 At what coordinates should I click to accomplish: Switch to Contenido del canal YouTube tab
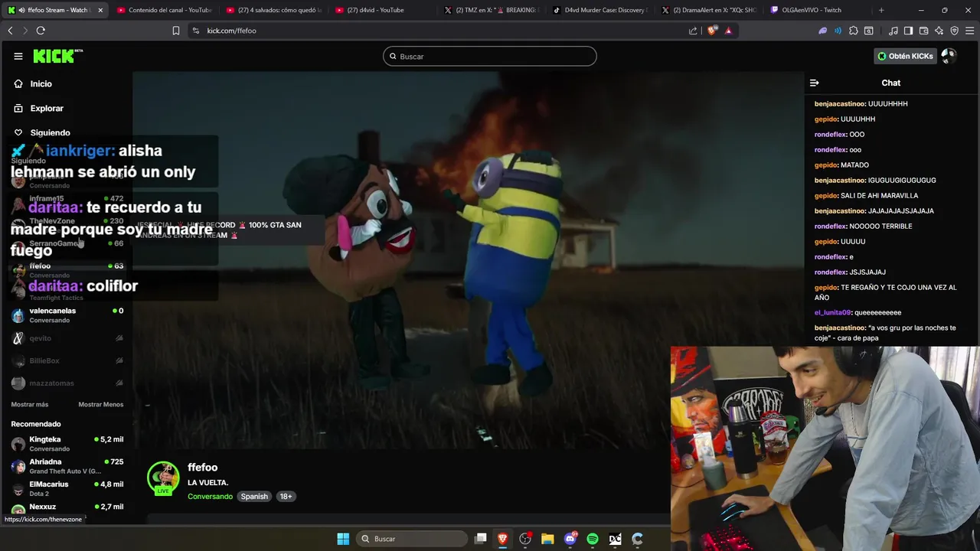(x=164, y=10)
